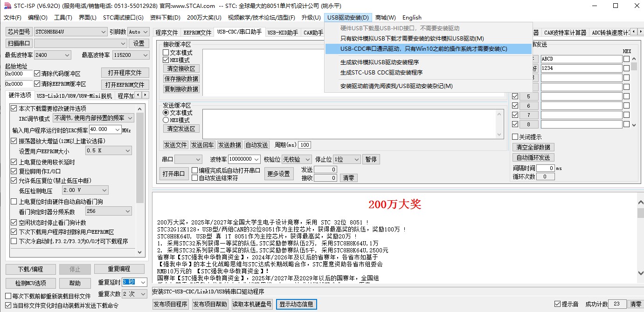Click the 周期(ms) input field
Screen dimensions: 644x312
click(305, 145)
